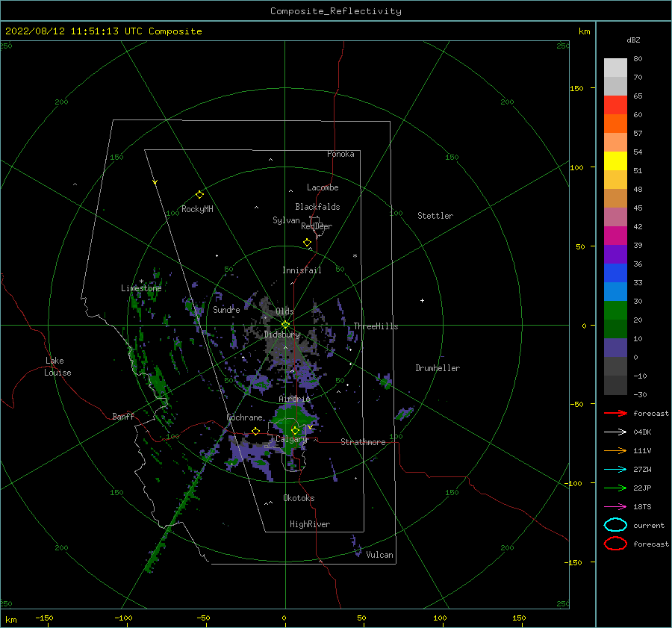Viewport: 672px width, 628px height.
Task: Click the RockyMH label
Action: pyautogui.click(x=197, y=209)
